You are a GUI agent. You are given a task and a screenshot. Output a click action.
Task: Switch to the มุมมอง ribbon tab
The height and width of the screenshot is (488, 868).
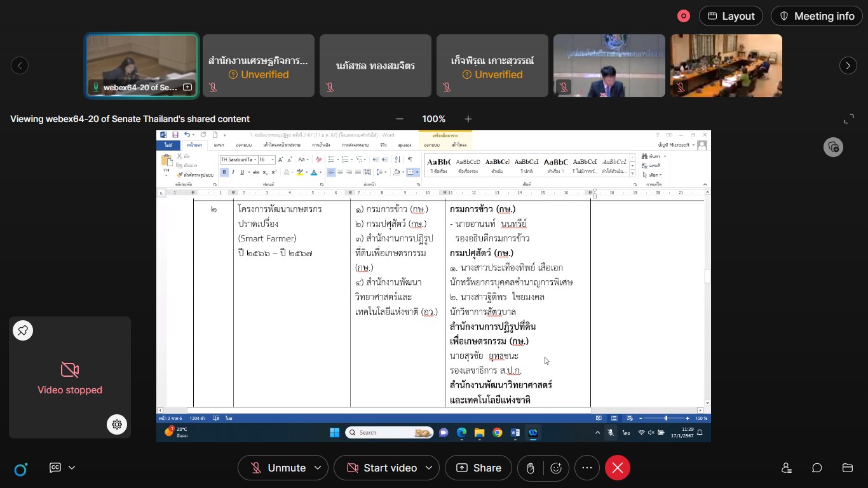click(405, 145)
